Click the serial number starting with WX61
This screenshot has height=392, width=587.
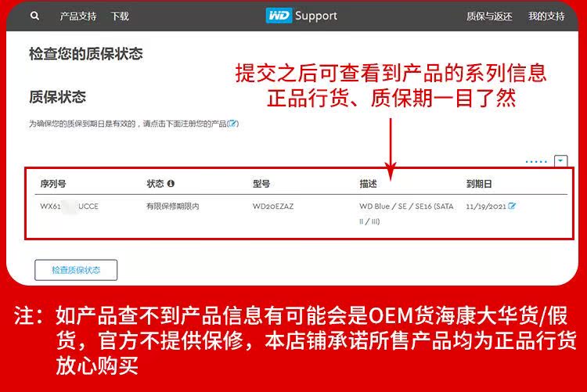click(69, 207)
